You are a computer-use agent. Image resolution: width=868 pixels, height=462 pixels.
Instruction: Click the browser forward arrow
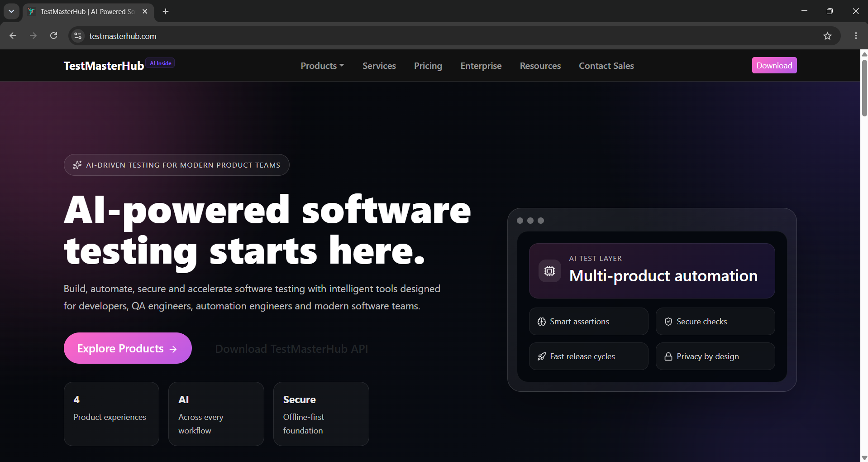click(x=33, y=36)
